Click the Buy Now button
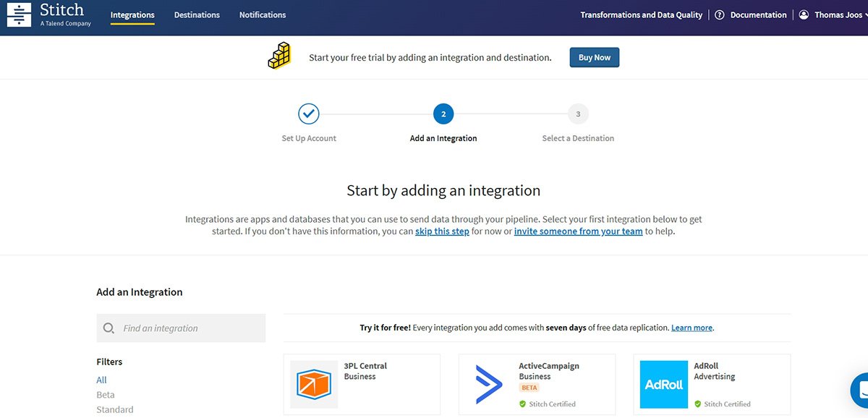868x418 pixels. 594,57
